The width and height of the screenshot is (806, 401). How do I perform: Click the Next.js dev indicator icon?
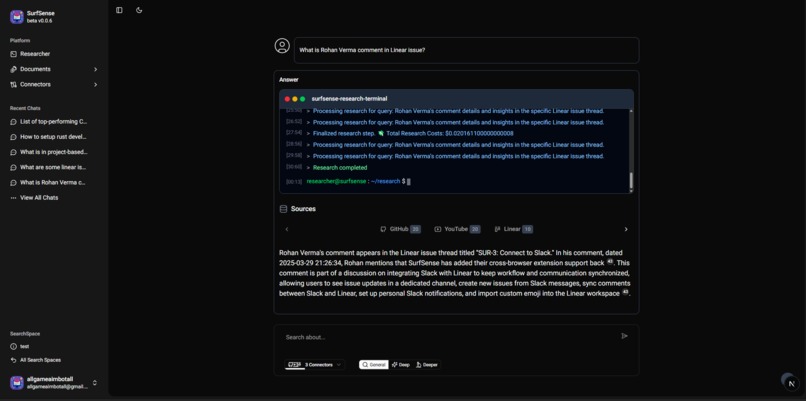[791, 383]
